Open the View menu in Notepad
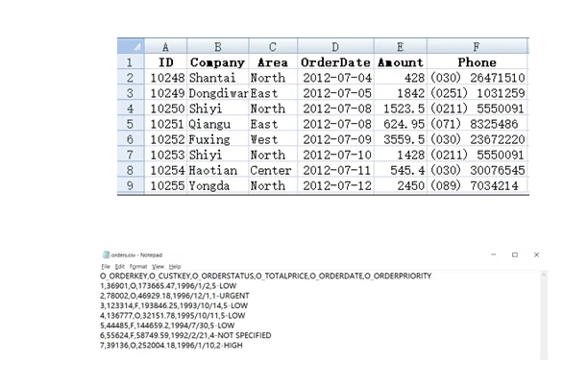This screenshot has height=386, width=588. pyautogui.click(x=158, y=266)
